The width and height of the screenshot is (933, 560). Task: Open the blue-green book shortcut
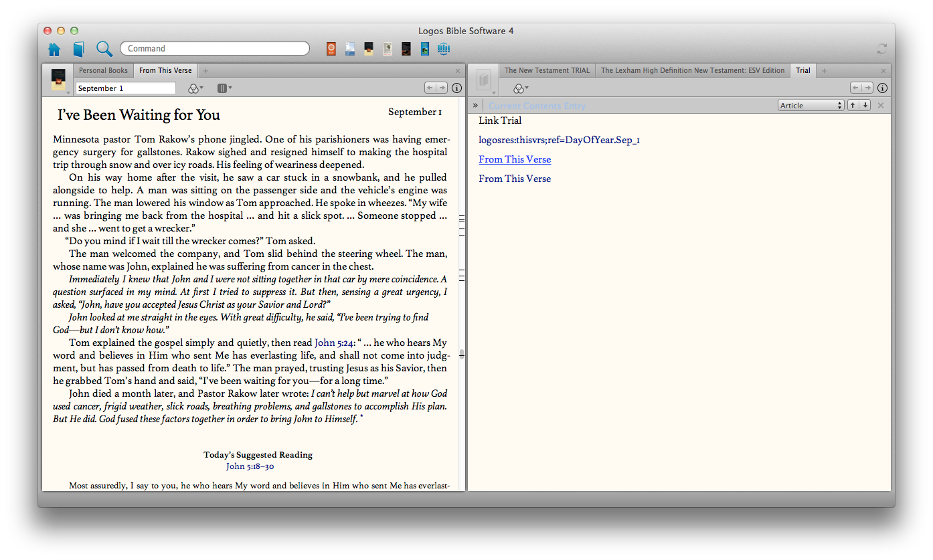pos(425,49)
